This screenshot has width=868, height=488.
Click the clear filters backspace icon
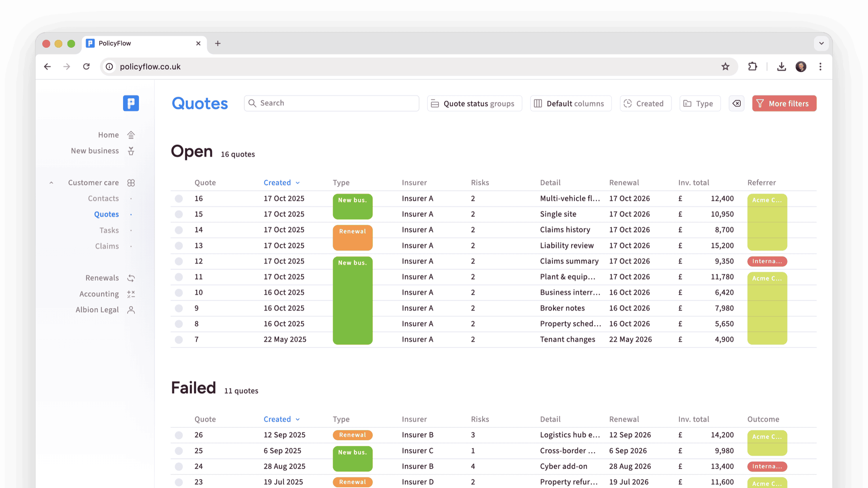pyautogui.click(x=736, y=103)
